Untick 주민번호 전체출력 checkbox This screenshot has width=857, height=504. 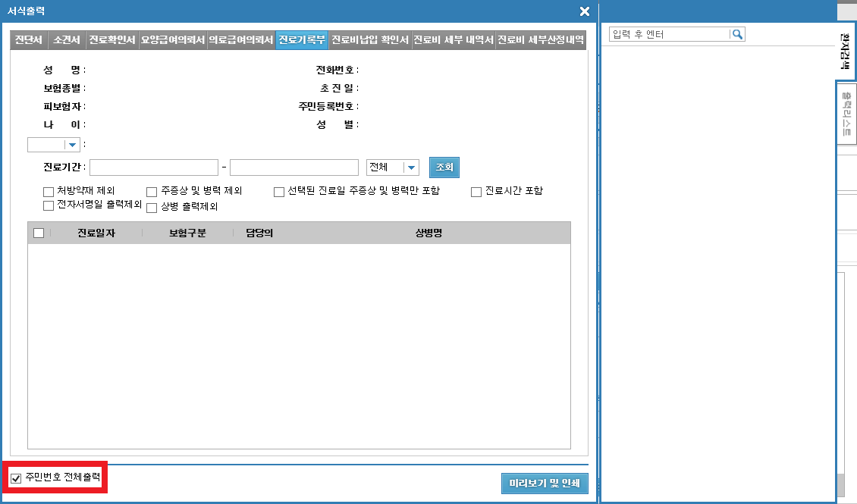(16, 477)
